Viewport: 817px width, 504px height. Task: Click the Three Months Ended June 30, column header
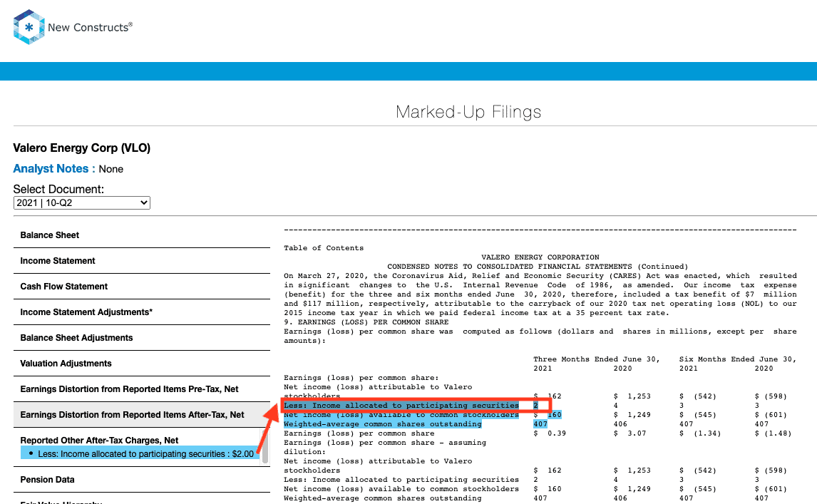point(597,359)
